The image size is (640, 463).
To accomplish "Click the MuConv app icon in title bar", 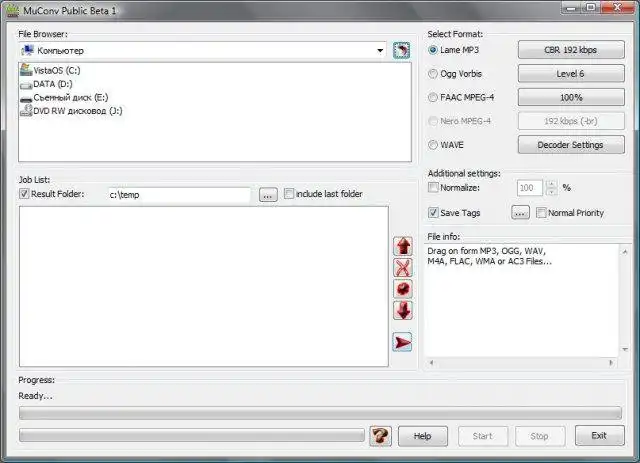I will click(13, 11).
